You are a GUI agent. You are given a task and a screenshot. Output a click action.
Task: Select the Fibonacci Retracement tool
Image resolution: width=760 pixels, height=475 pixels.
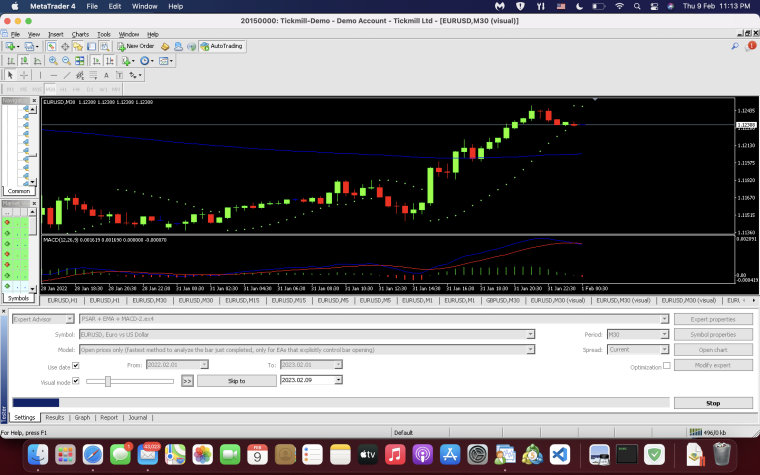[93, 75]
